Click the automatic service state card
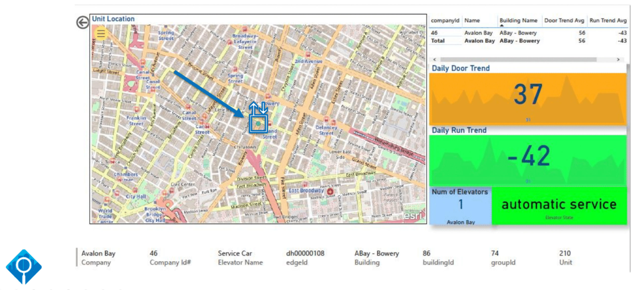This screenshot has width=644, height=290. (x=559, y=206)
